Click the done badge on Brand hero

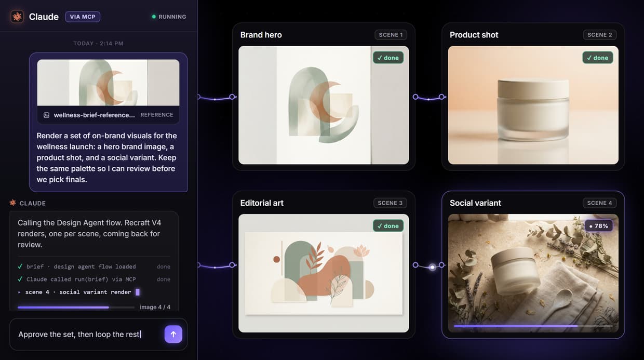point(388,58)
